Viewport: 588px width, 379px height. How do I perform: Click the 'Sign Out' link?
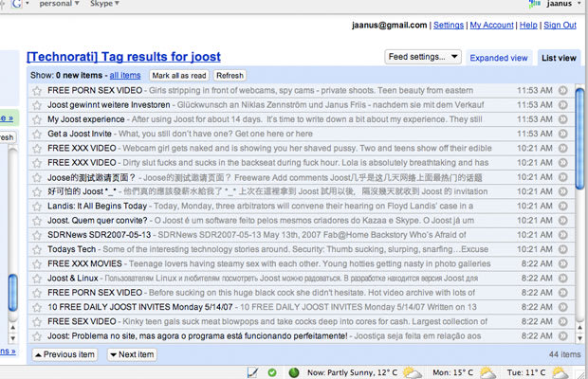(560, 25)
